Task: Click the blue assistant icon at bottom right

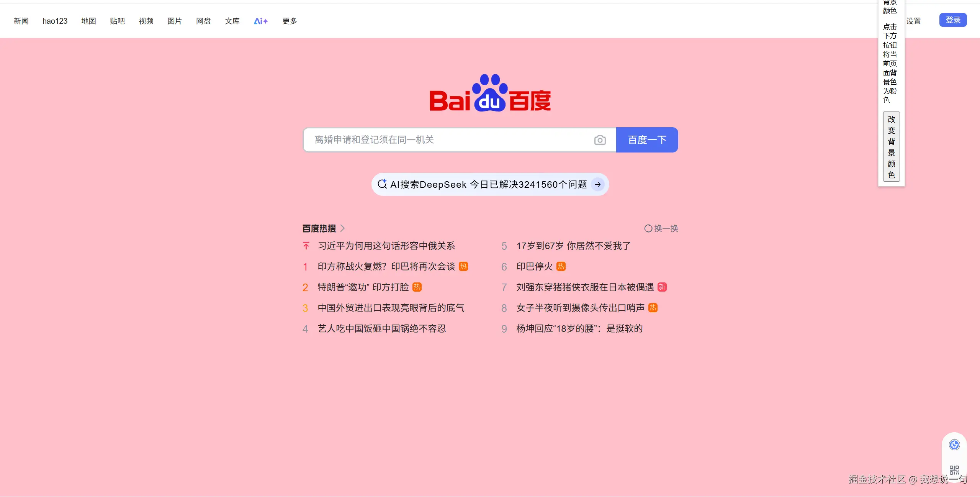Action: point(954,445)
